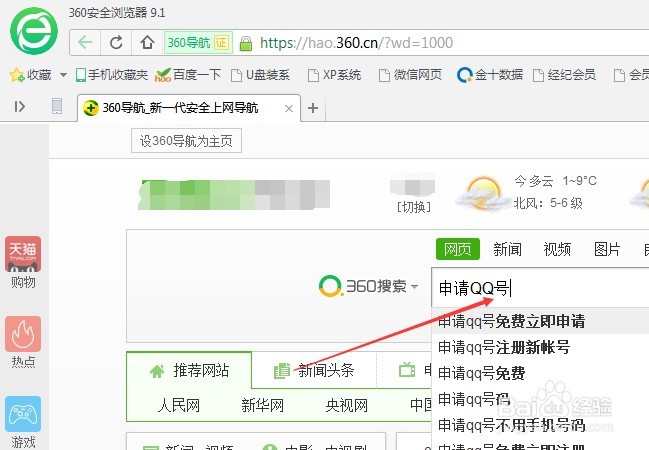Expand the 收藏 dropdown arrow
This screenshot has width=649, height=450.
tap(63, 75)
